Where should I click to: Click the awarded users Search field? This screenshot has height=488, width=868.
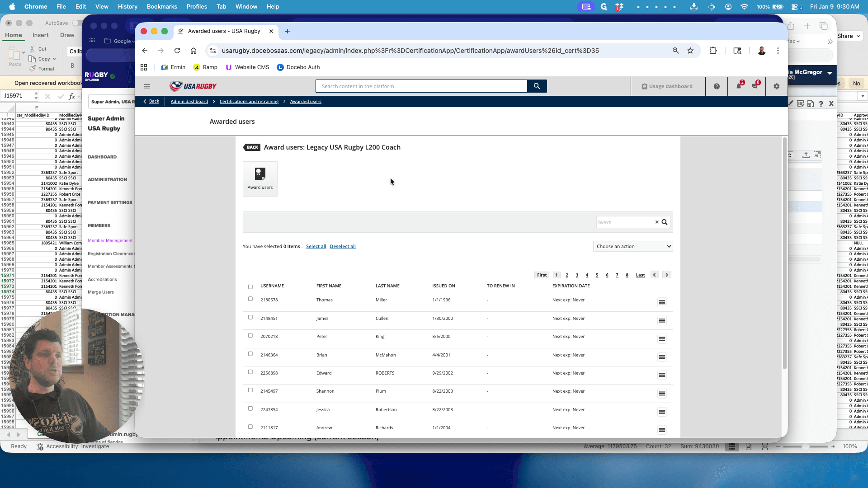625,222
